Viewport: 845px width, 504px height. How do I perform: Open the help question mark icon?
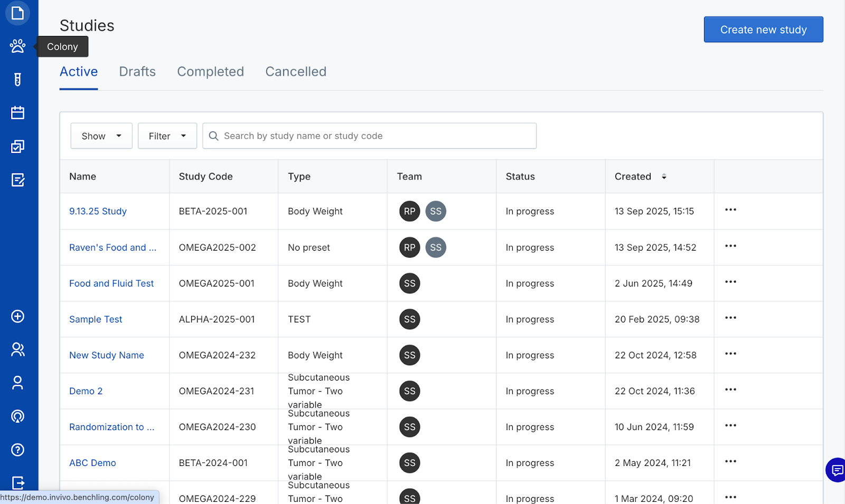pyautogui.click(x=17, y=450)
